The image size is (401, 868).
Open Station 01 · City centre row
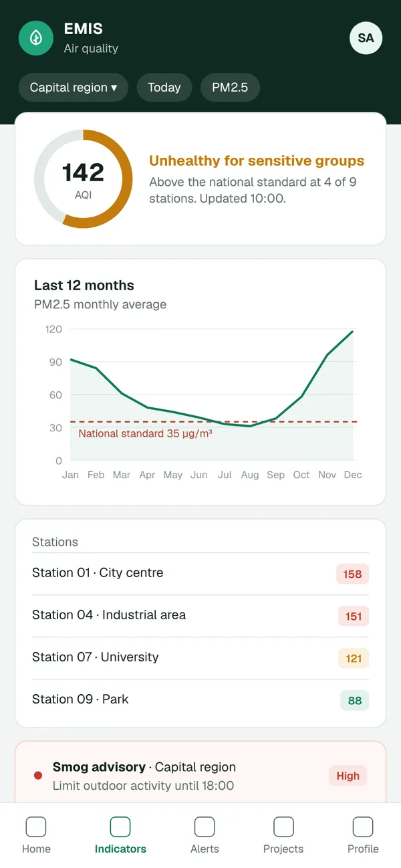coord(200,574)
